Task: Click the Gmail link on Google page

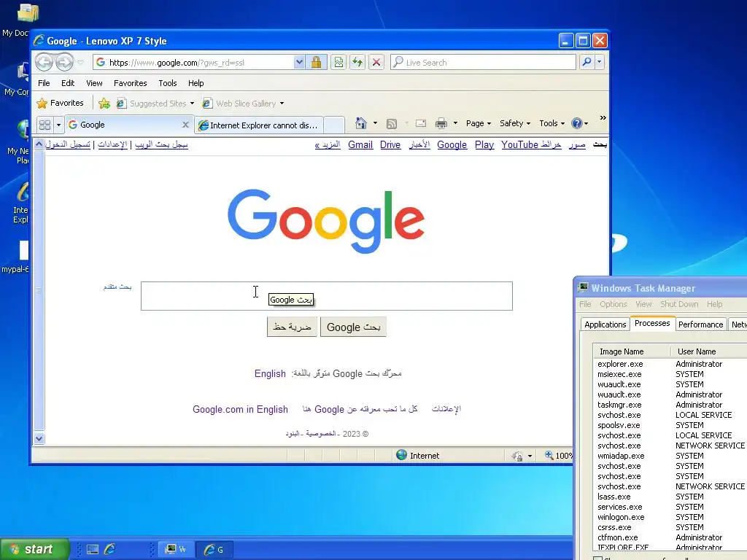Action: click(x=360, y=145)
